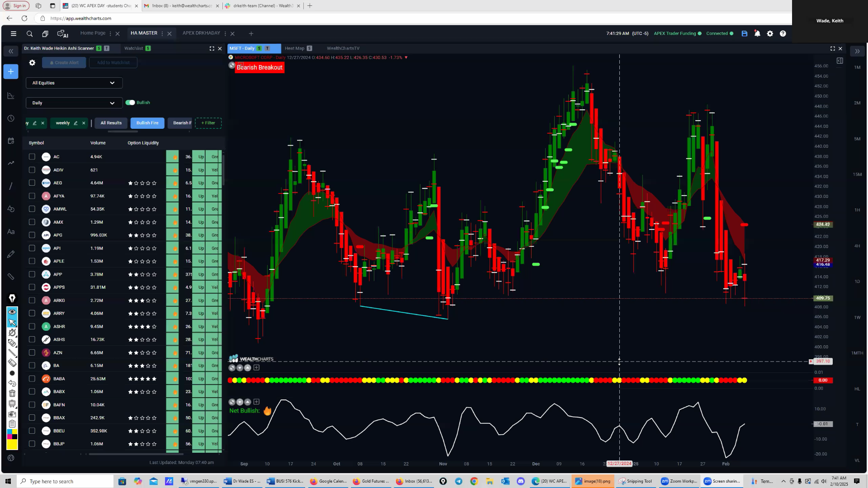The width and height of the screenshot is (868, 488).
Task: Select the 1M timeframe on right
Action: [857, 67]
